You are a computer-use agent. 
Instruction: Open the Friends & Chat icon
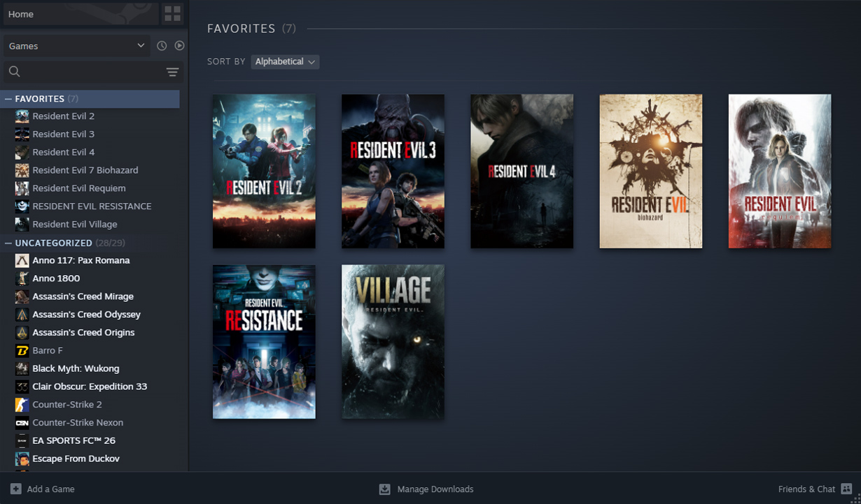(x=846, y=489)
